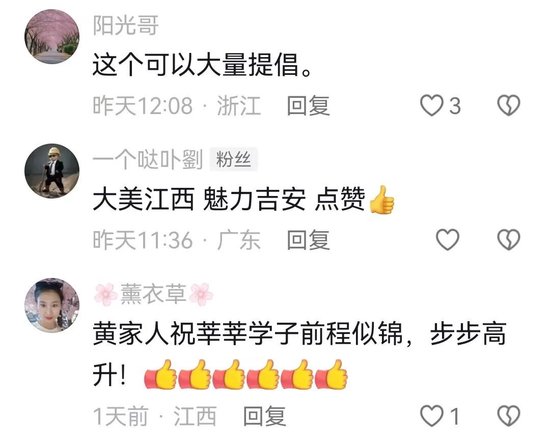550x447 pixels.
Task: Open username 阳光哥
Action: point(126,25)
